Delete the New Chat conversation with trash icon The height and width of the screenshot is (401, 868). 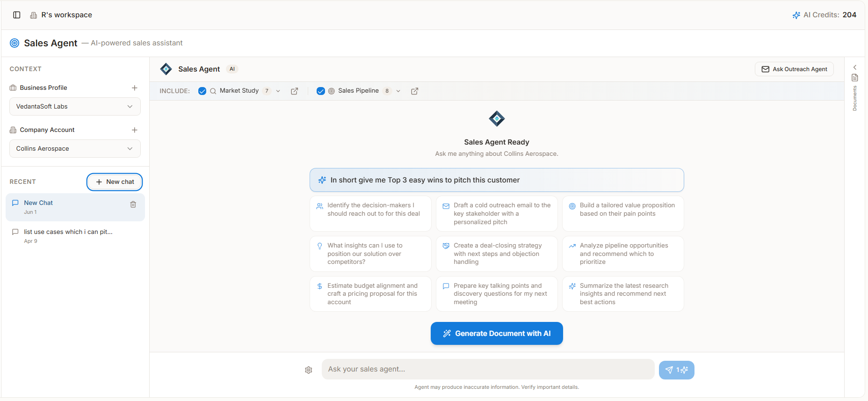(133, 204)
